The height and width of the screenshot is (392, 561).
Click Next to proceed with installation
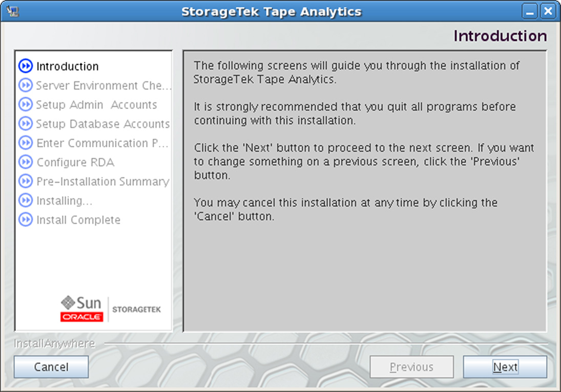[505, 367]
